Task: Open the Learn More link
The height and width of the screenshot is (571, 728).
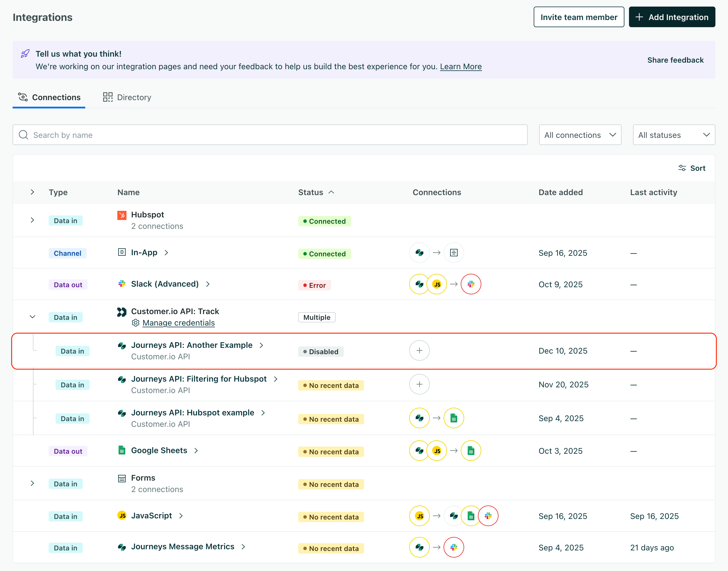Action: point(461,67)
